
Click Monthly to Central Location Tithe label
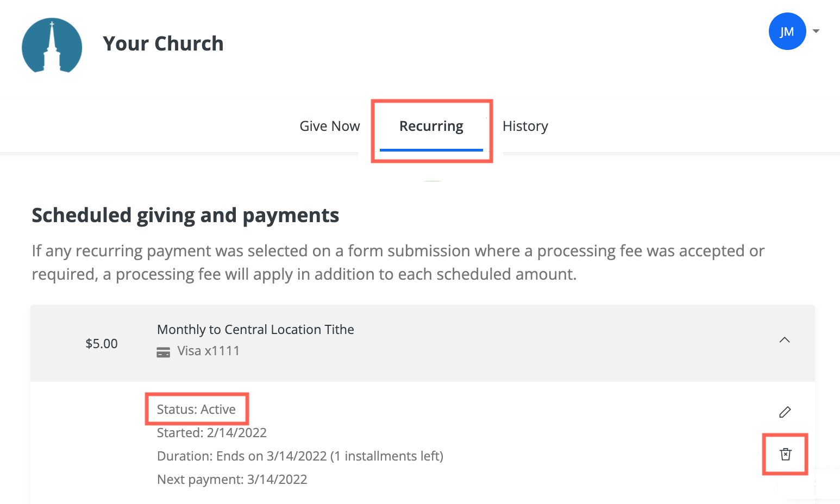pos(255,330)
